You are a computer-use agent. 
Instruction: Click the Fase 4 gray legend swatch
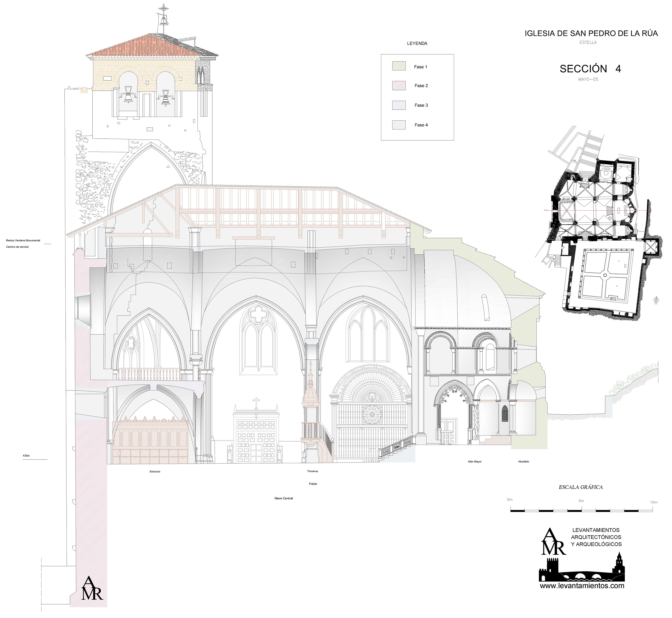coord(399,125)
